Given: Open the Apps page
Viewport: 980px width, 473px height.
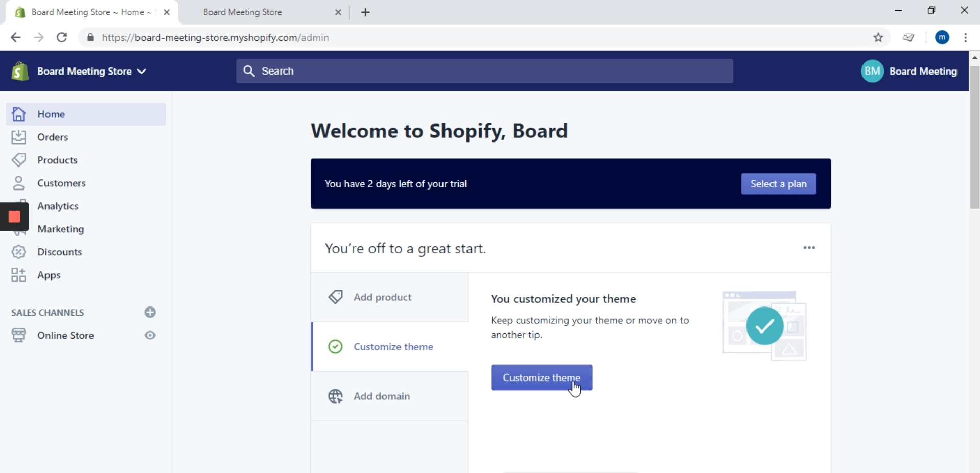Looking at the screenshot, I should pos(49,275).
